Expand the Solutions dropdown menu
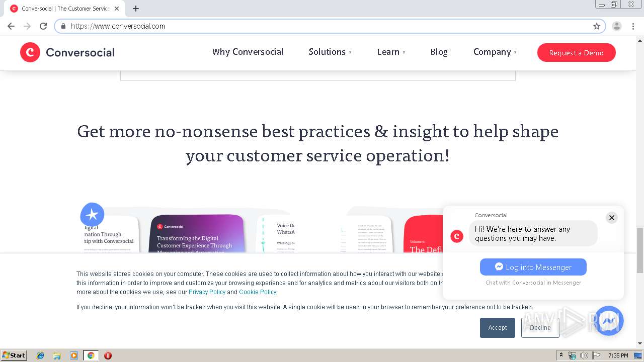 [330, 52]
